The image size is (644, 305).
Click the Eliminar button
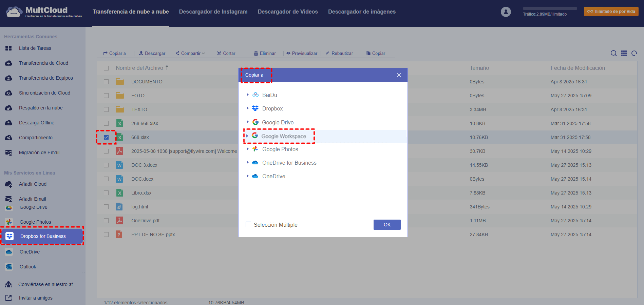(x=265, y=53)
